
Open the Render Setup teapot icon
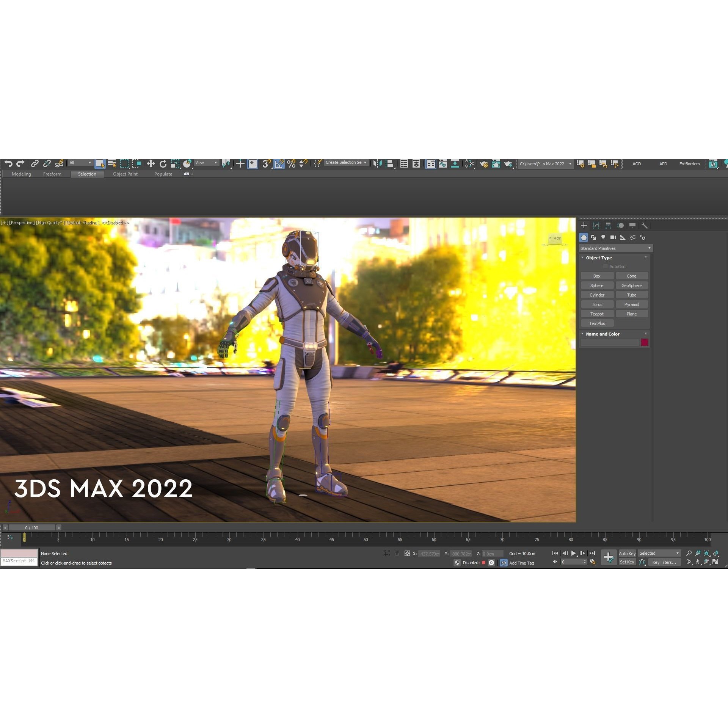pos(484,163)
